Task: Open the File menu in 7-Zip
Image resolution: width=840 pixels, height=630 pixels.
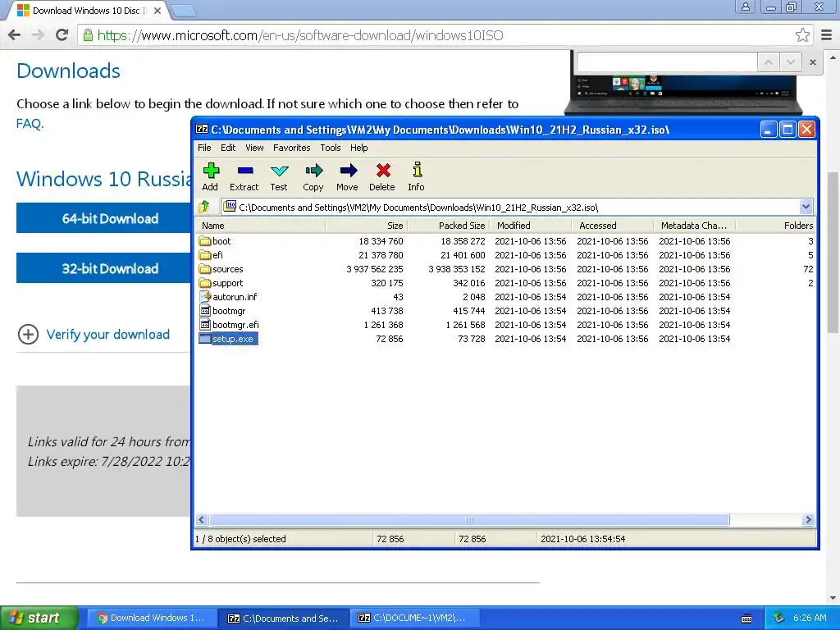Action: [x=204, y=148]
